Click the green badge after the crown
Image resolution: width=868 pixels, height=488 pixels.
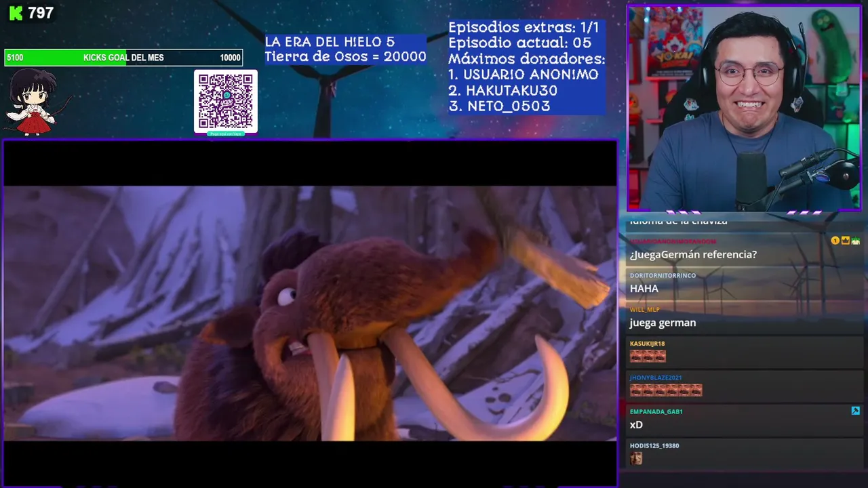pos(856,241)
